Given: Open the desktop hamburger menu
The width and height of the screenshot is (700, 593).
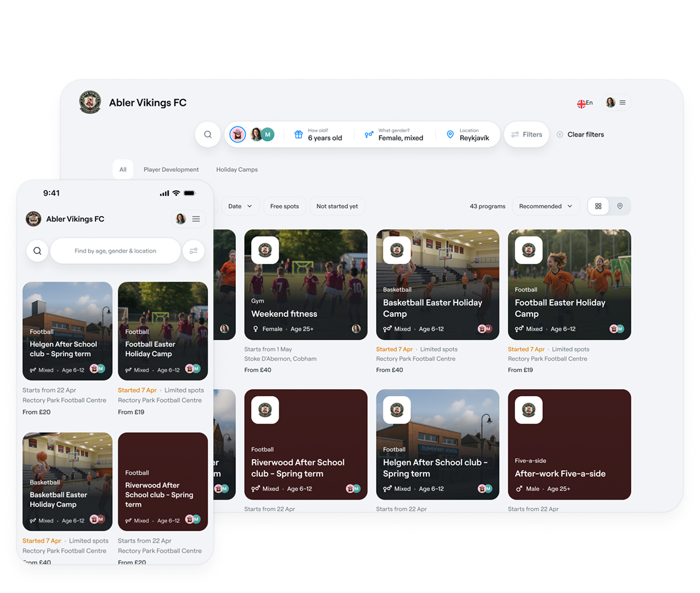Looking at the screenshot, I should (623, 102).
